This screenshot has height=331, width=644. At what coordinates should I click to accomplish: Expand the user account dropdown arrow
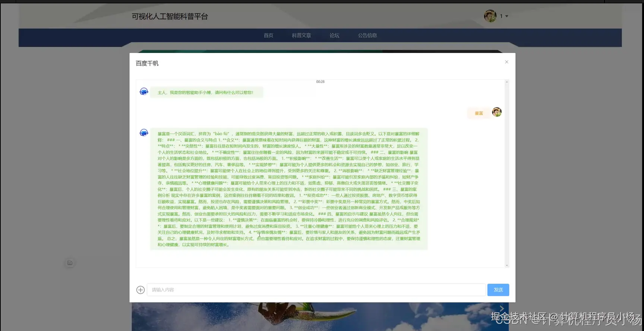506,16
